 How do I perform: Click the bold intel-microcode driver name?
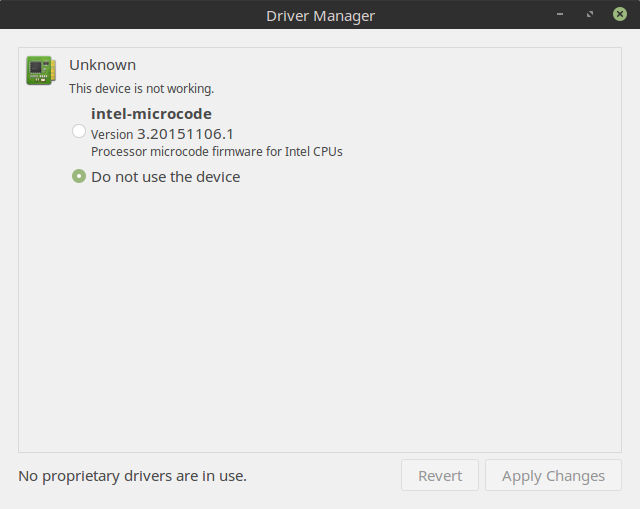[x=151, y=114]
